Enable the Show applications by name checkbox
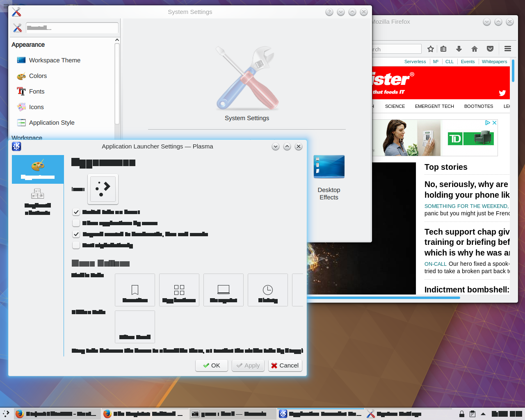525x420 pixels. tap(76, 223)
